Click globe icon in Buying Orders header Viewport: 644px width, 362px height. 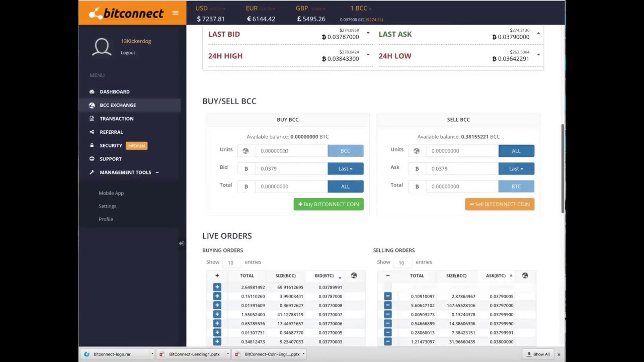(x=354, y=276)
